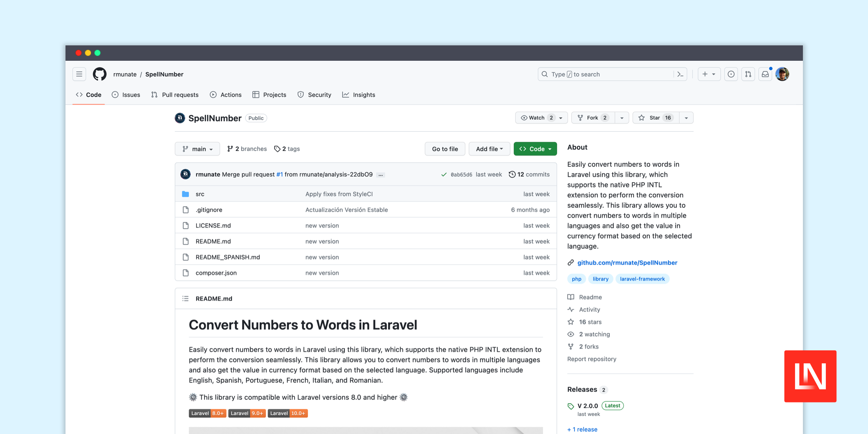
Task: Click the Laravel 10.0+ badge
Action: pos(288,413)
